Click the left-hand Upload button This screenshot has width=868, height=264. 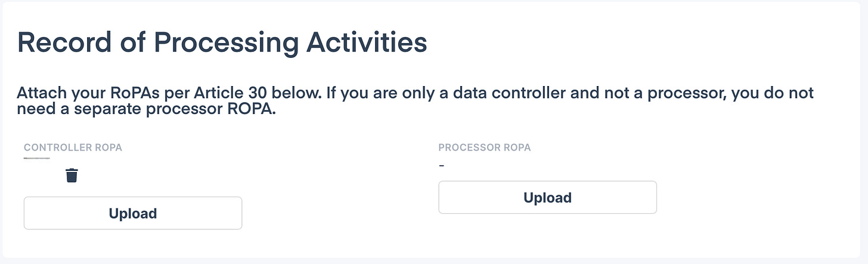[x=132, y=213]
